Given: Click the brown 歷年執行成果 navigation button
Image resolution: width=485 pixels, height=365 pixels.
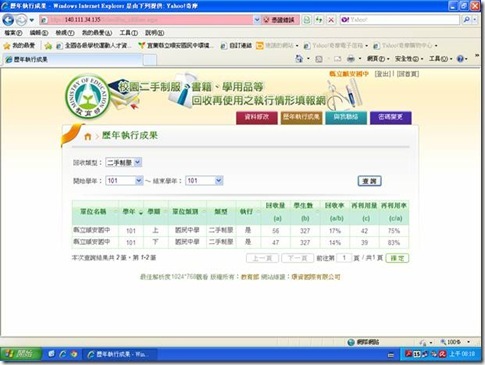Looking at the screenshot, I should [301, 118].
